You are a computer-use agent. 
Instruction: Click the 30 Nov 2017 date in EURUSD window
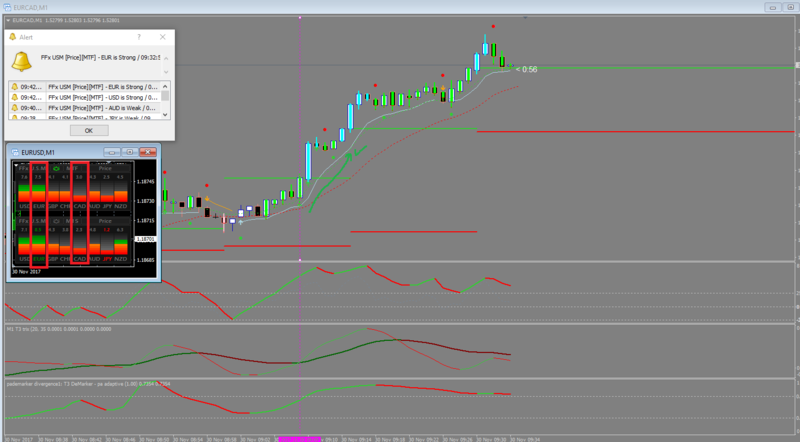pos(27,272)
